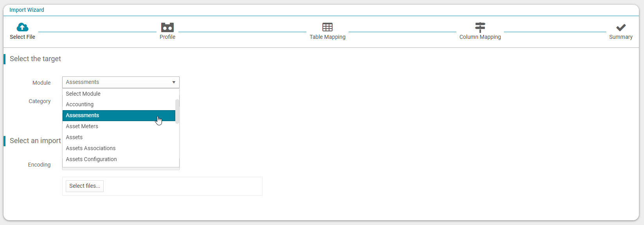Open the Module dropdown arrow
Image resolution: width=644 pixels, height=225 pixels.
174,82
